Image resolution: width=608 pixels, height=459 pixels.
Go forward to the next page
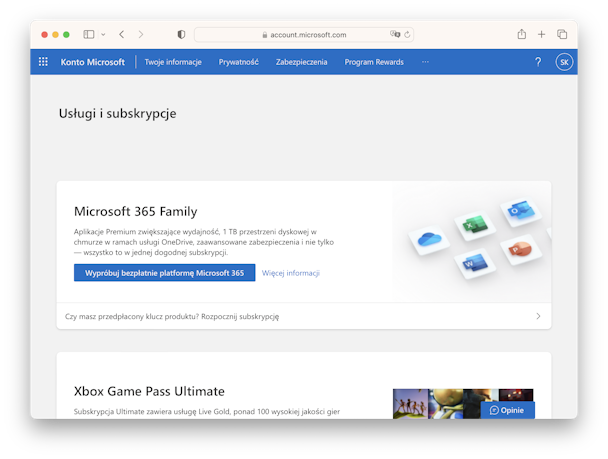141,35
